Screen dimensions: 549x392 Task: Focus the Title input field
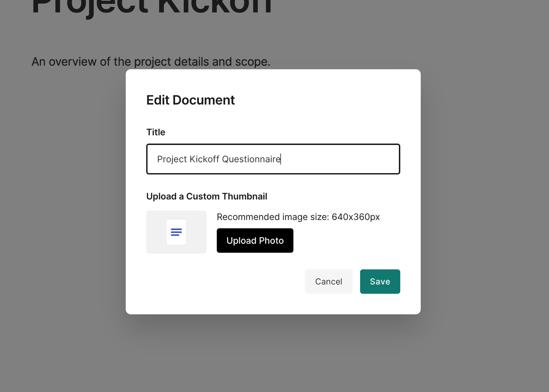click(273, 159)
